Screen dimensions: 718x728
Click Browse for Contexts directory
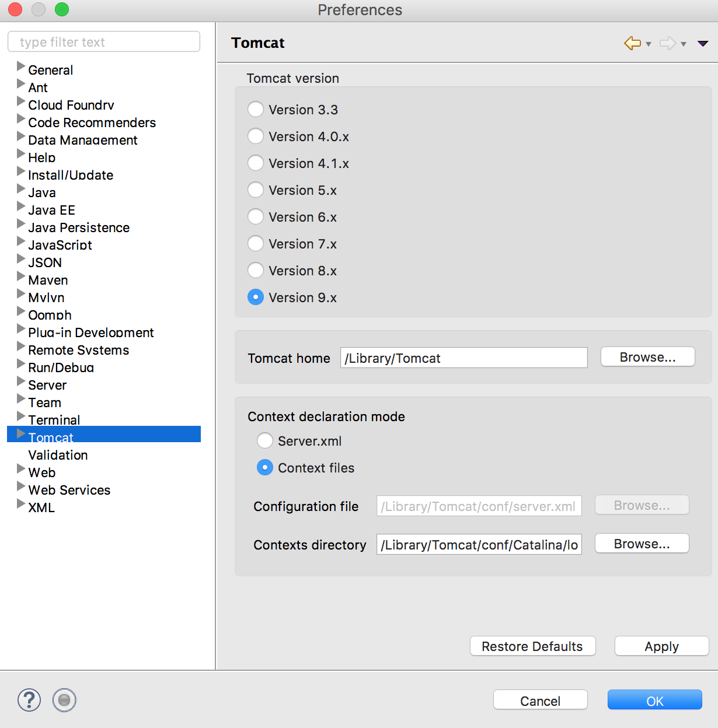(642, 544)
